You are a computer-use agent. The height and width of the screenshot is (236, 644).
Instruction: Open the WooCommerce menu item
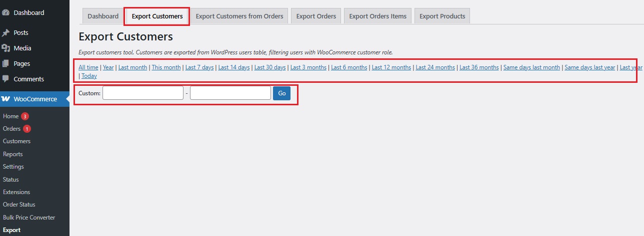(34, 99)
